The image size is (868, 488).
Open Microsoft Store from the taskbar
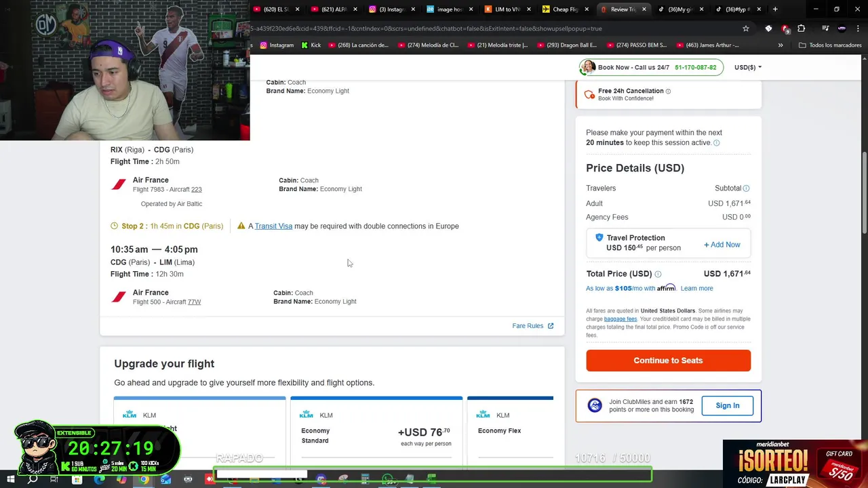77,479
